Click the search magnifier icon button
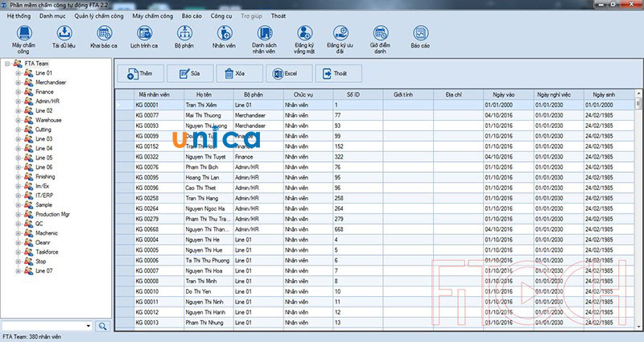 click(102, 327)
